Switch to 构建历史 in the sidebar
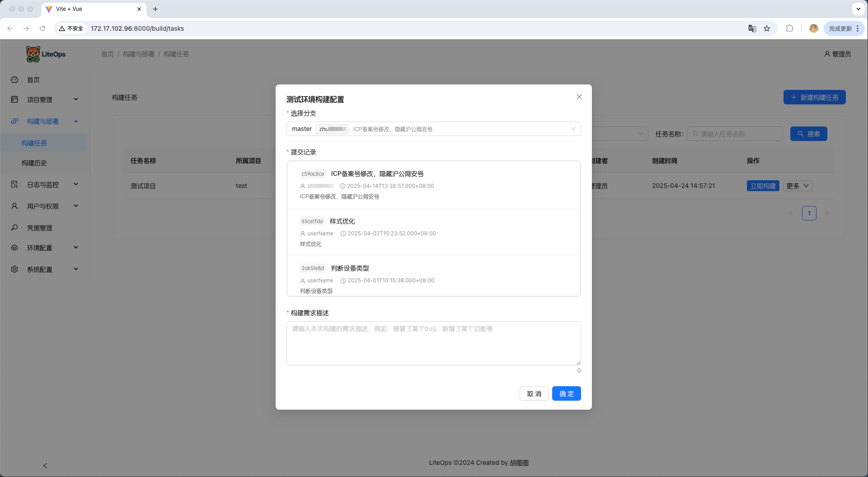 (x=34, y=163)
